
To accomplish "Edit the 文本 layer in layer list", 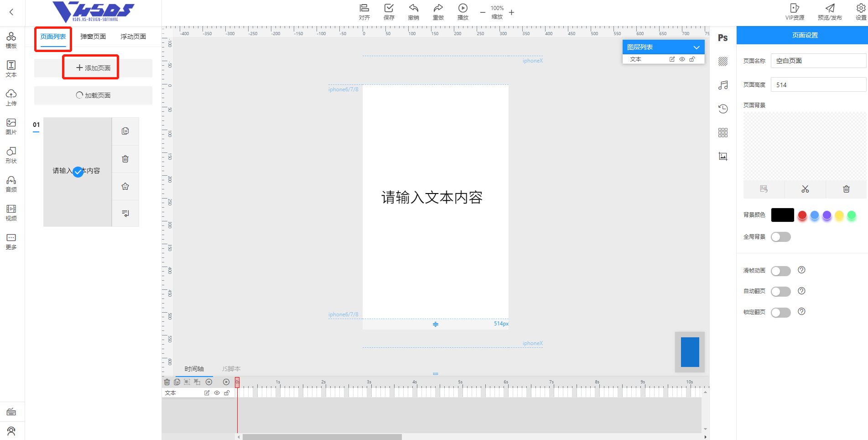I will click(672, 59).
